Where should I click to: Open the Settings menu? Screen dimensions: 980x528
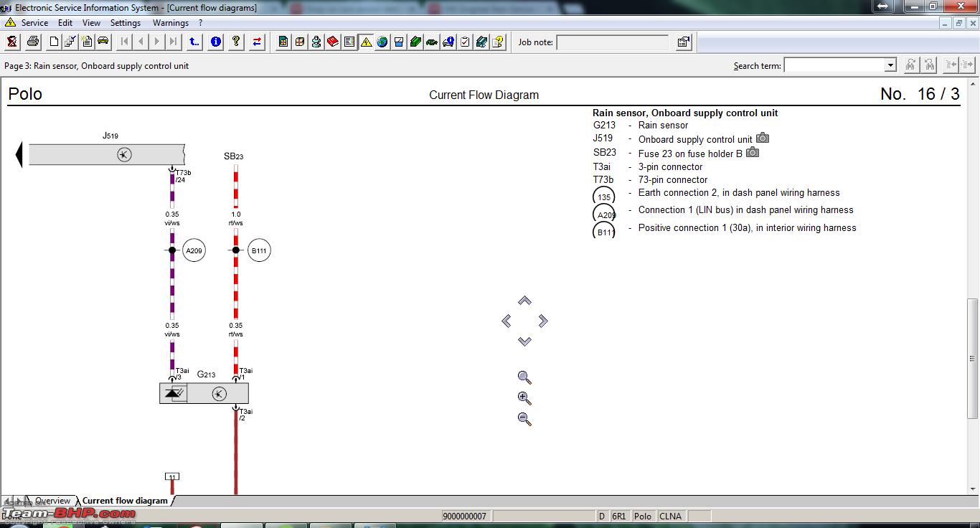click(126, 23)
